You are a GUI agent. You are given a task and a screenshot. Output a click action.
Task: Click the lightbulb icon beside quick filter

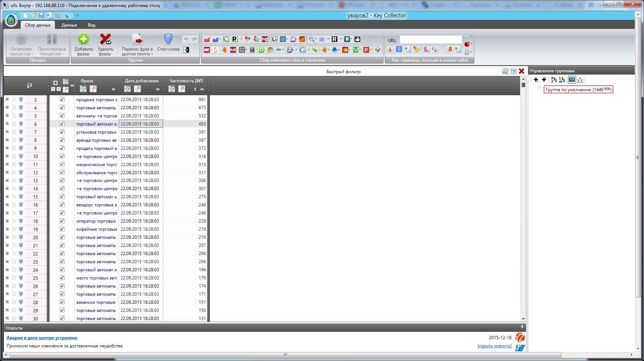[x=505, y=71]
